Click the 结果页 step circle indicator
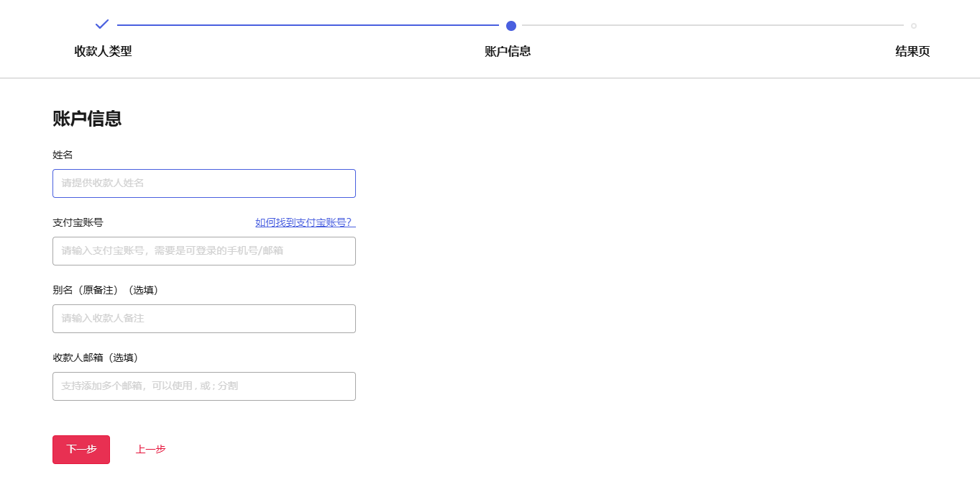Viewport: 980px width, 495px height. point(914,26)
